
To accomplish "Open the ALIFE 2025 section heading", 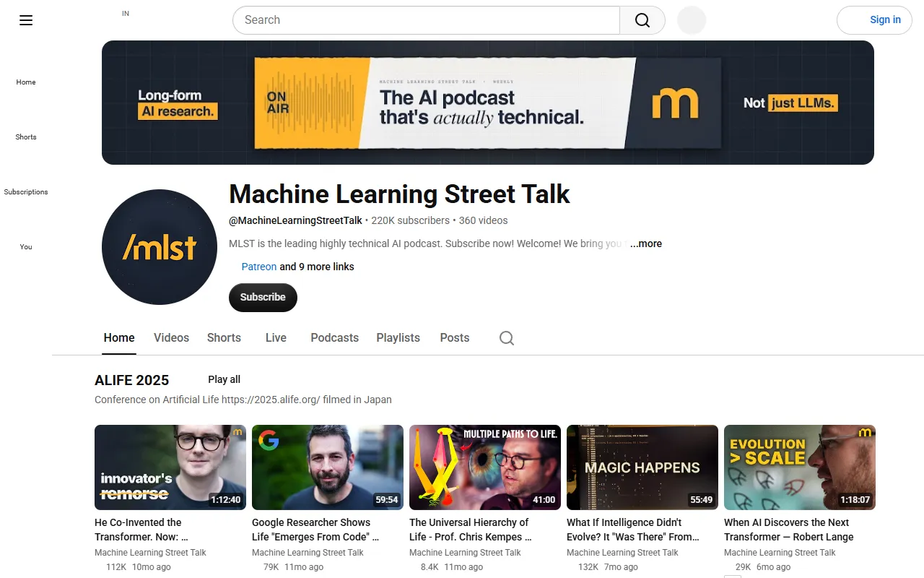I will (x=131, y=380).
